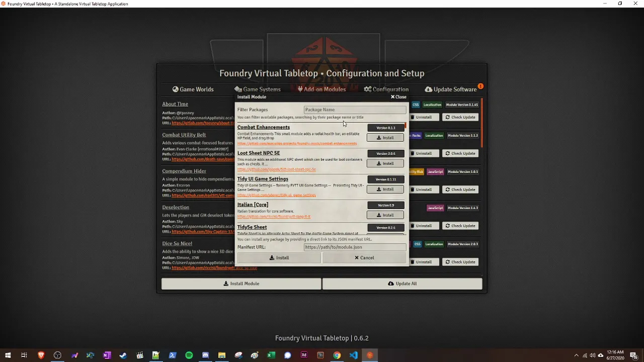
Task: Follow the fvtt-loot-sheet-npc-5e github URL
Action: (x=277, y=169)
